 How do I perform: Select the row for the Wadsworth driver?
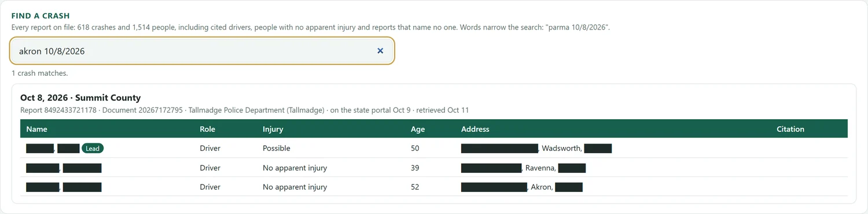click(x=434, y=148)
